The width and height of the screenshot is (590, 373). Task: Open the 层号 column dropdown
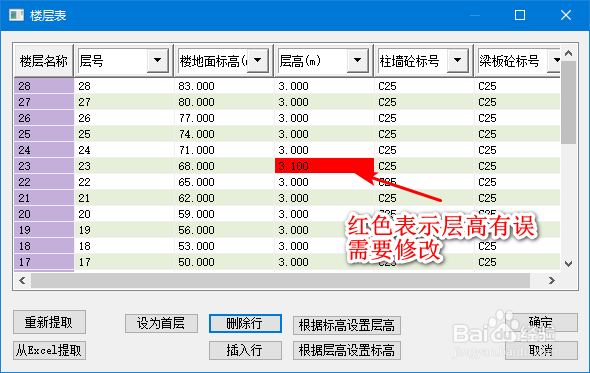pyautogui.click(x=158, y=60)
